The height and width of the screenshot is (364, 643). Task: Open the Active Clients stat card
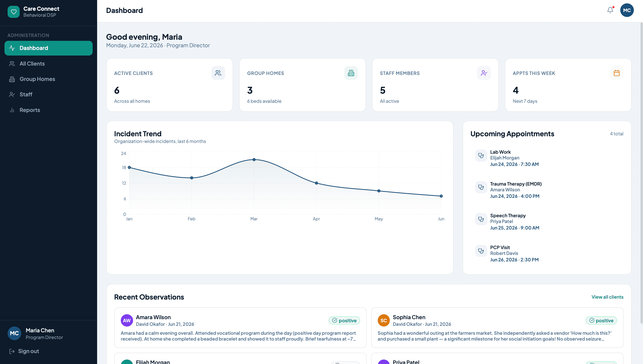pos(169,85)
